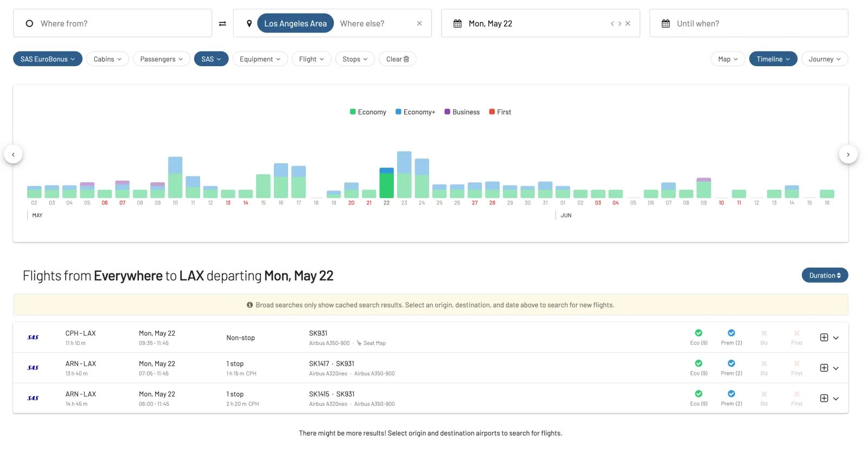Open Flight filter dropdown

(x=311, y=59)
